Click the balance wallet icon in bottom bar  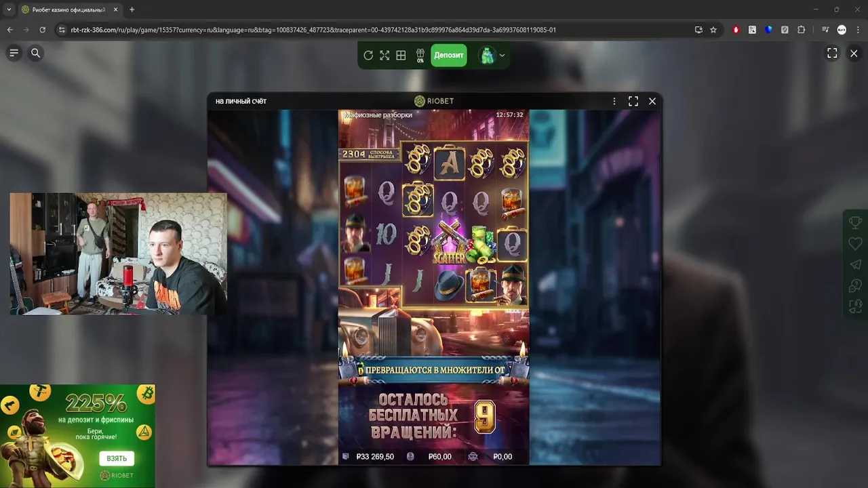pos(346,457)
